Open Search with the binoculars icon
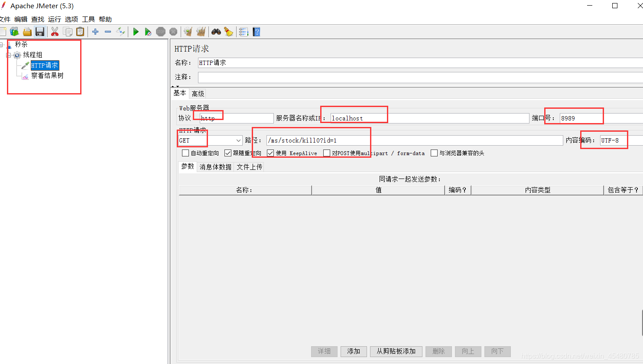643x364 pixels. pyautogui.click(x=216, y=32)
